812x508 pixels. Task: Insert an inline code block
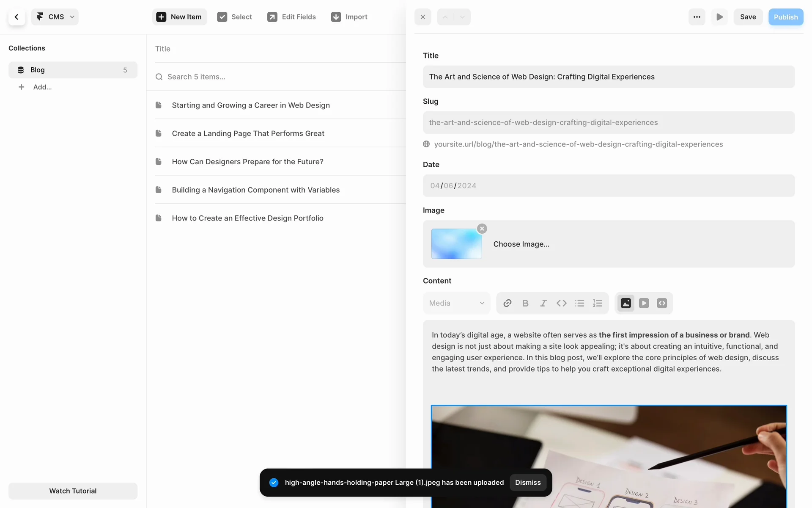561,303
